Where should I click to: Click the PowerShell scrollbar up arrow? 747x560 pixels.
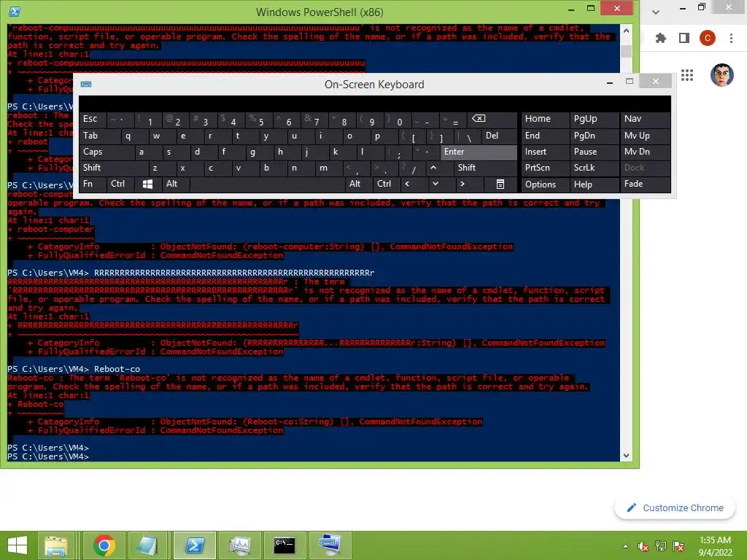pos(626,31)
